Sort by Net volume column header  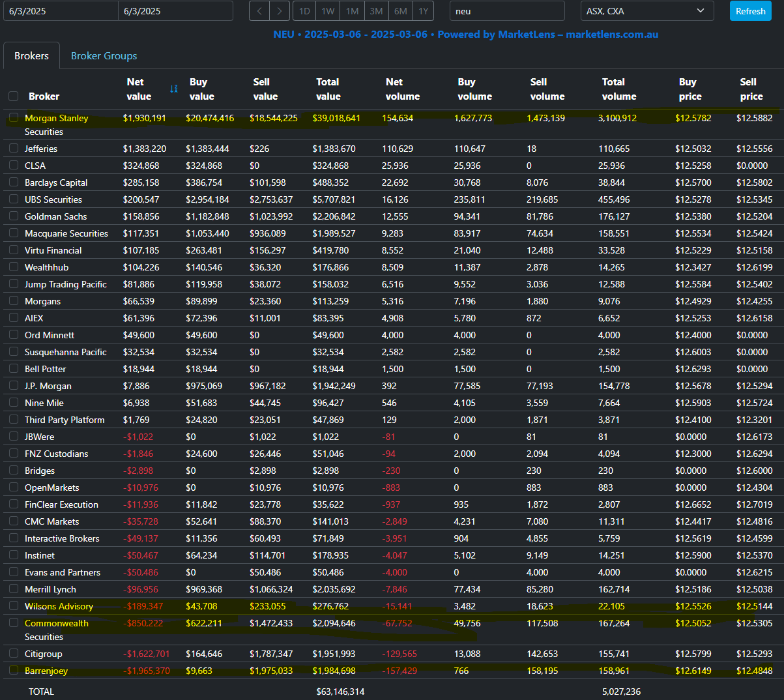[403, 89]
